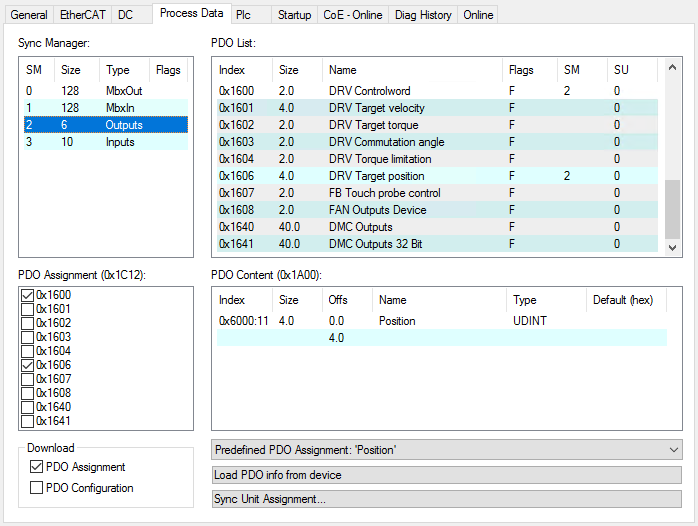698x526 pixels.
Task: Select Sync Manager row MbxIn
Action: coord(106,108)
